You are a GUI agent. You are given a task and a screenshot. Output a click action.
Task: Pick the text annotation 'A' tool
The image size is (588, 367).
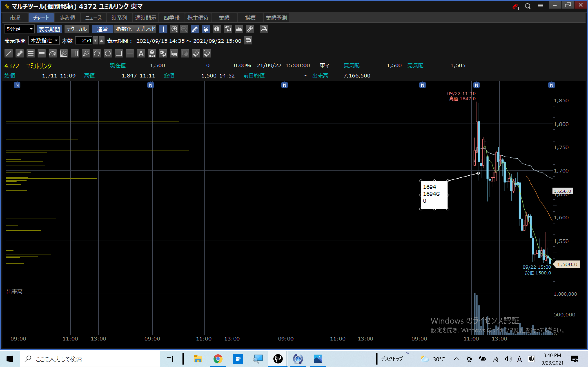[x=141, y=53]
